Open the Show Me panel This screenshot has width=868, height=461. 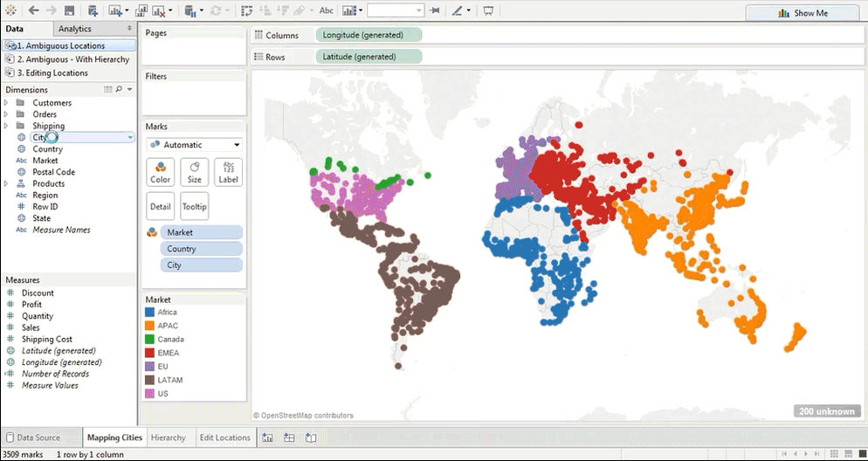point(802,13)
